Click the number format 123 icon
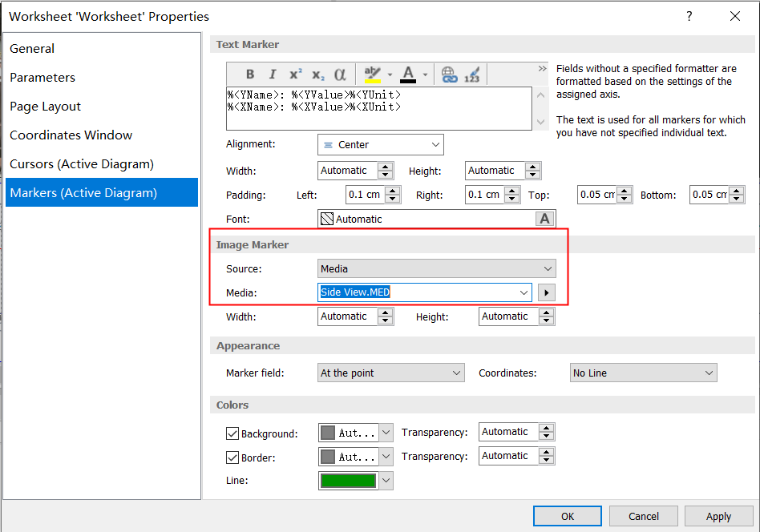Screen dimensions: 760x532 471,75
